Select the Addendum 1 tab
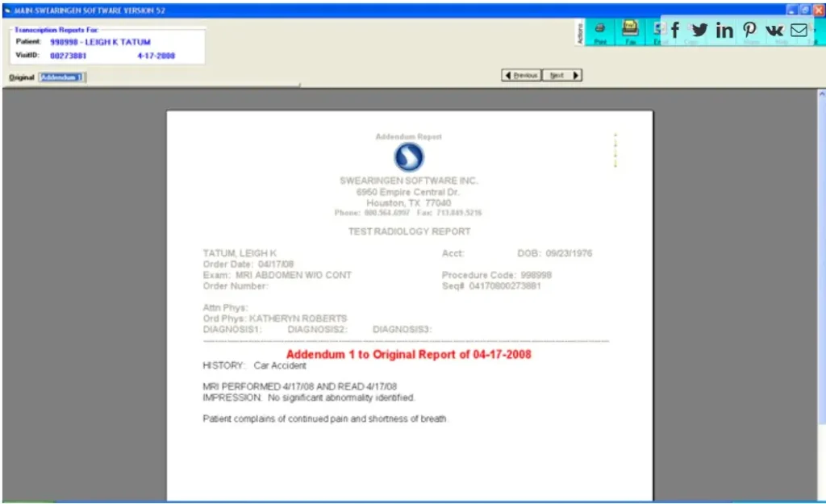 coord(62,77)
